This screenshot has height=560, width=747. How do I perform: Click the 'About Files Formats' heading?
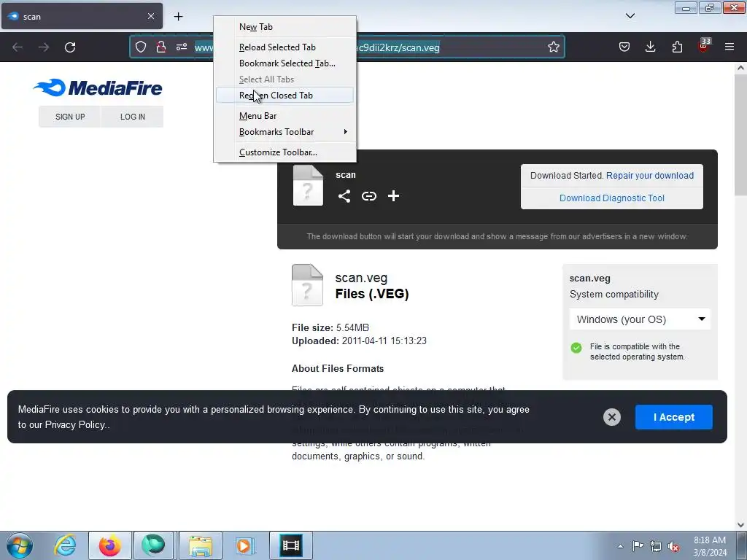(x=338, y=368)
